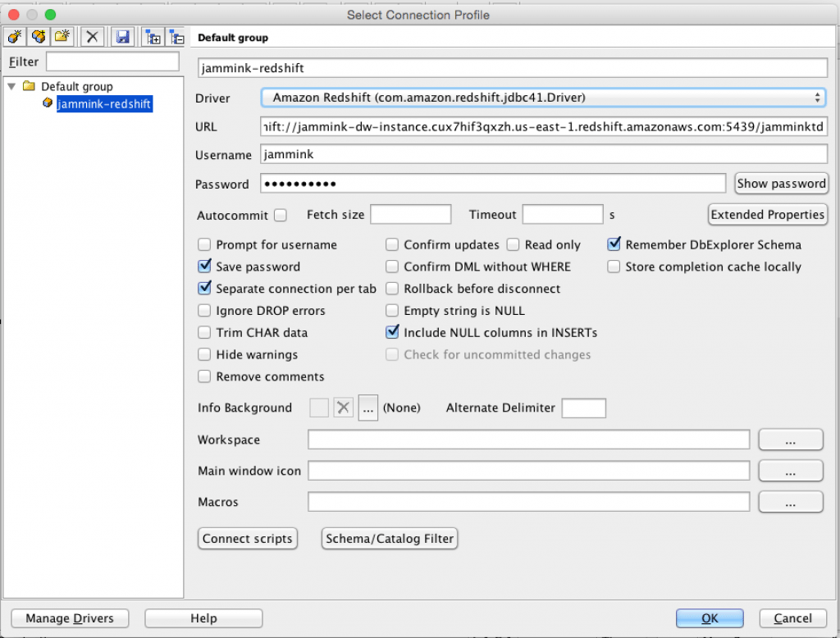Disable Separate connection per tab
Image resolution: width=840 pixels, height=638 pixels.
click(204, 288)
